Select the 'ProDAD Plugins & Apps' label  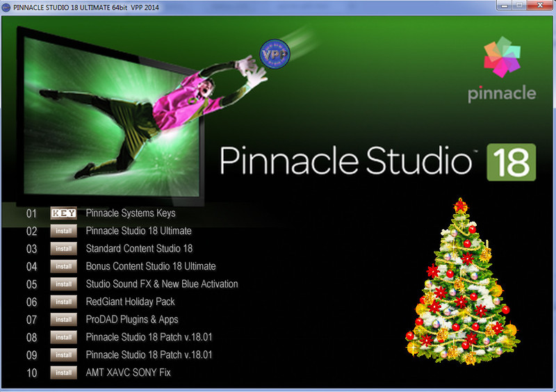(132, 320)
